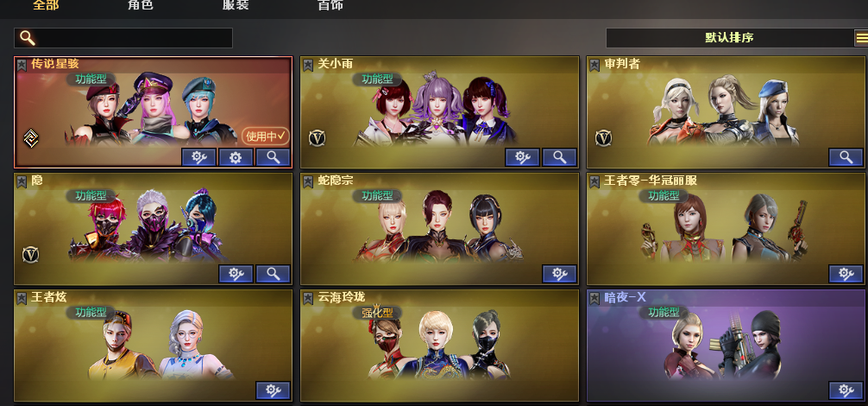Click the 使用中 badge on 传说星骸
Viewport: 868px width, 406px height.
tap(266, 136)
